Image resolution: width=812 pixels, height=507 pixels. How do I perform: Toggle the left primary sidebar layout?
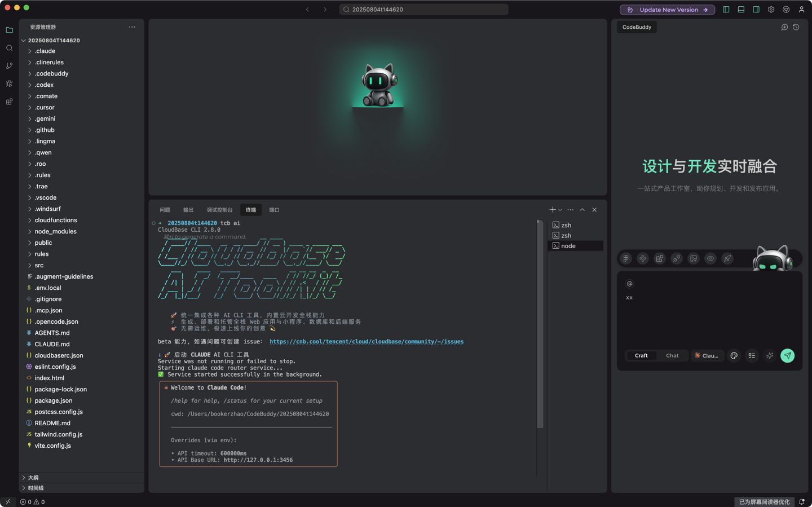click(726, 10)
